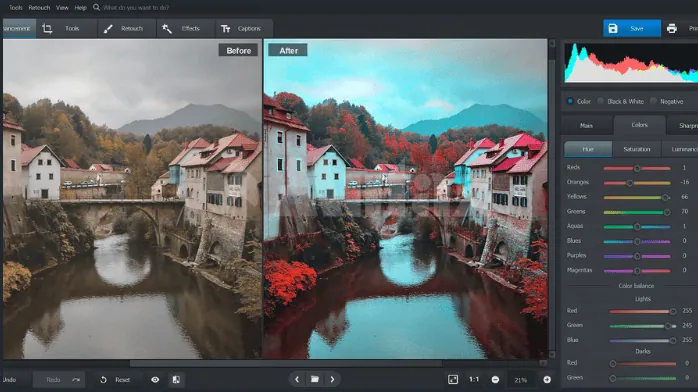This screenshot has width=698, height=392.
Task: Toggle the eye preview original icon
Action: click(155, 380)
